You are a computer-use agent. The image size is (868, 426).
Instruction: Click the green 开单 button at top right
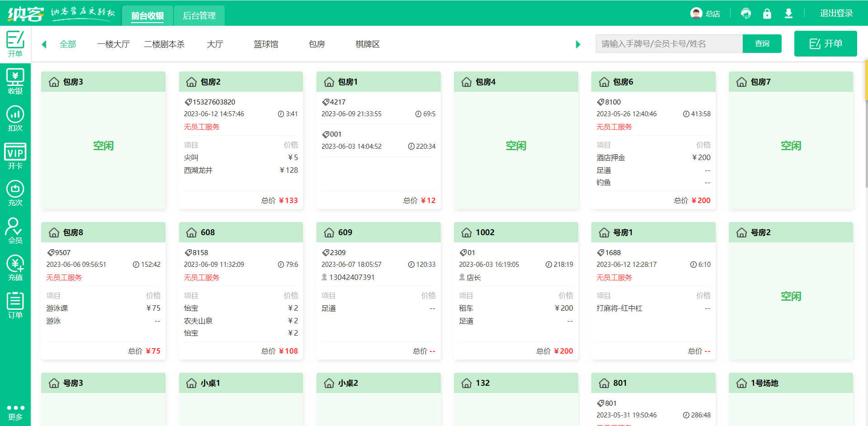click(x=825, y=44)
